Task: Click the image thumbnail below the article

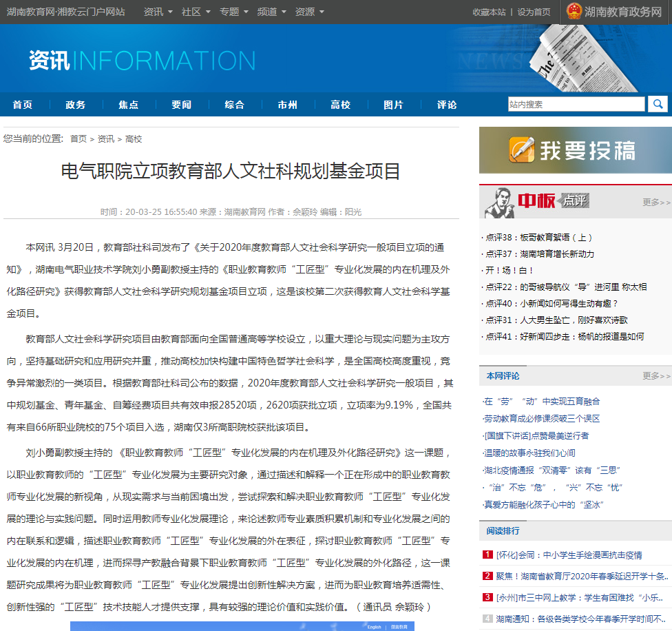Action: click(x=242, y=626)
